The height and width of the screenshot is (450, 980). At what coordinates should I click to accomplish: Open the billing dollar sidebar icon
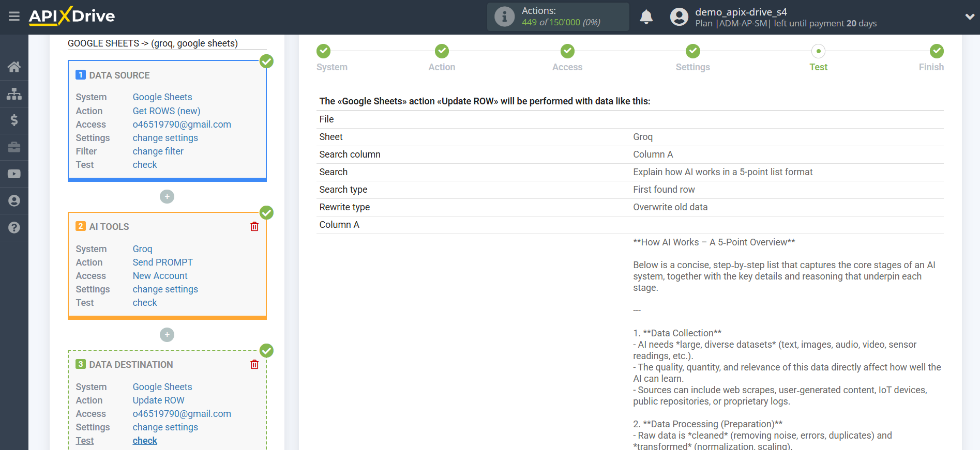pos(14,120)
